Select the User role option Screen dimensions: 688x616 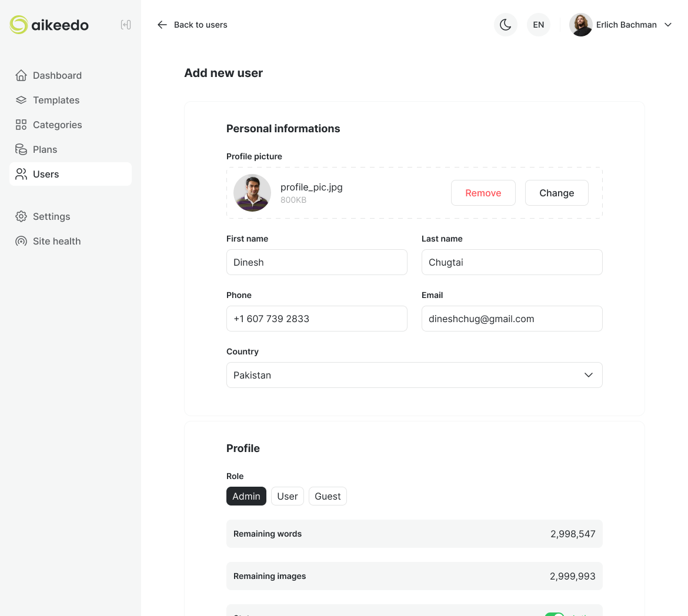287,496
